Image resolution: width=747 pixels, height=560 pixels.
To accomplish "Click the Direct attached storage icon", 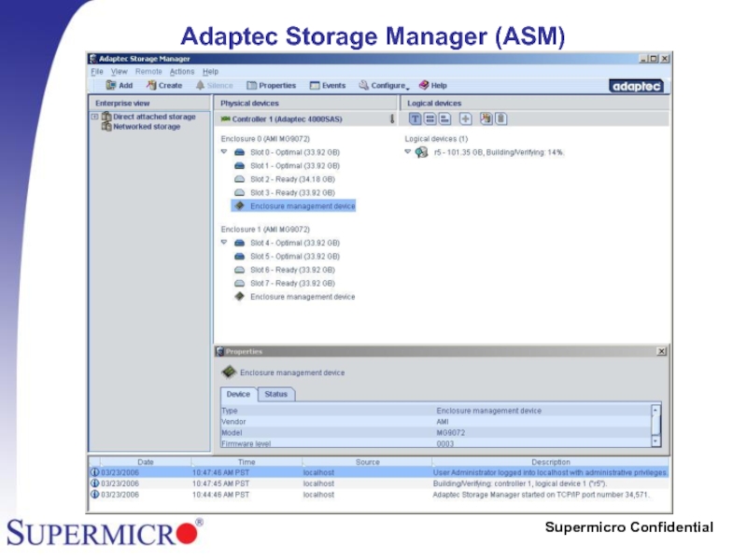I will click(106, 117).
